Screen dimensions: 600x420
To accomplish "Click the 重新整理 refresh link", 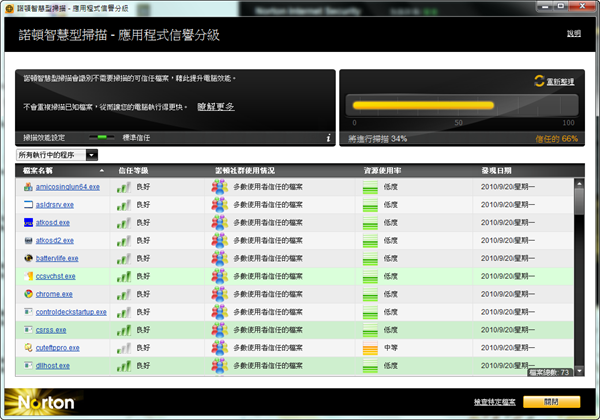I will (560, 81).
